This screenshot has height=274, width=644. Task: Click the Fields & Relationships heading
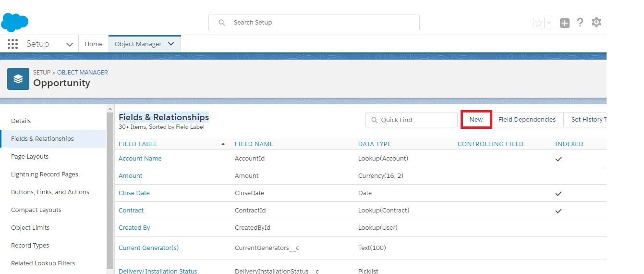(x=164, y=117)
